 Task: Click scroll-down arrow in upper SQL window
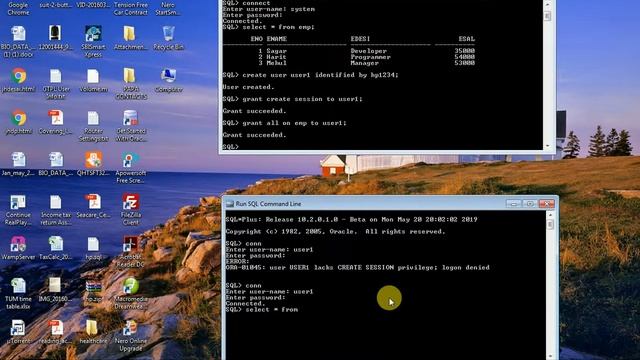coord(548,146)
